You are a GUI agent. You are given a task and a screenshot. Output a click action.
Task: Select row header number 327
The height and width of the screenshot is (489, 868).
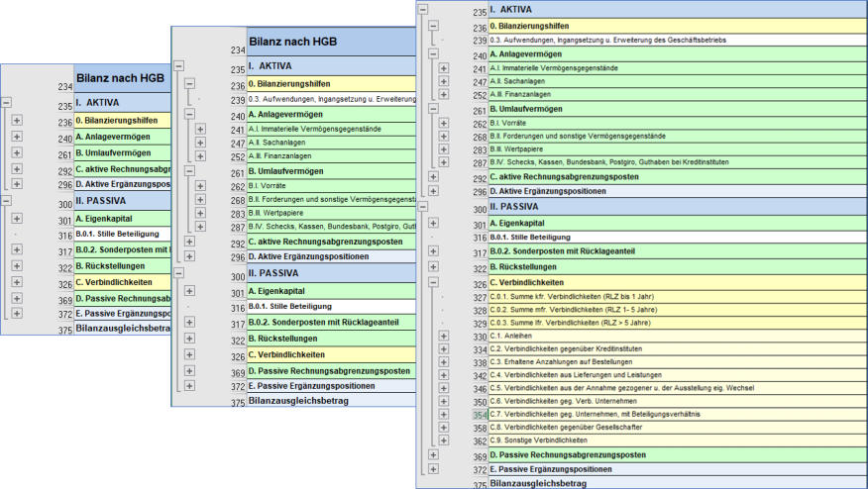click(x=480, y=298)
